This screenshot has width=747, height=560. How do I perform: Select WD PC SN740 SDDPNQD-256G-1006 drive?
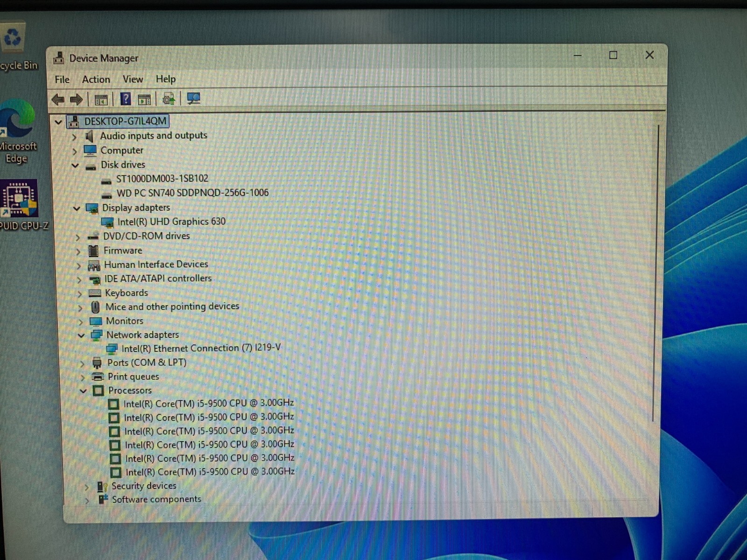192,193
